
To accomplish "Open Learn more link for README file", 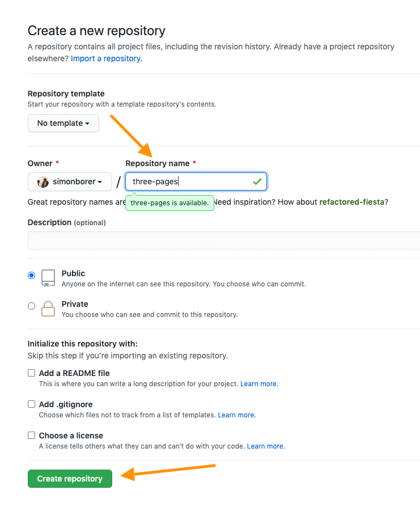I will coord(259,384).
